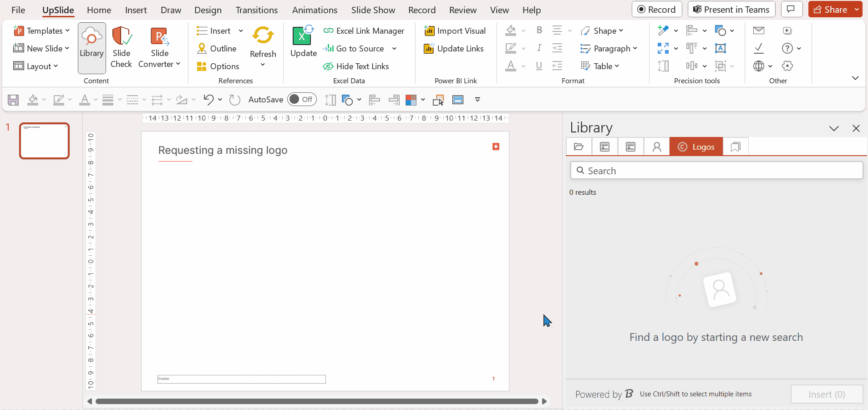The image size is (868, 410).
Task: Switch to the Design ribbon tab
Action: click(x=208, y=10)
